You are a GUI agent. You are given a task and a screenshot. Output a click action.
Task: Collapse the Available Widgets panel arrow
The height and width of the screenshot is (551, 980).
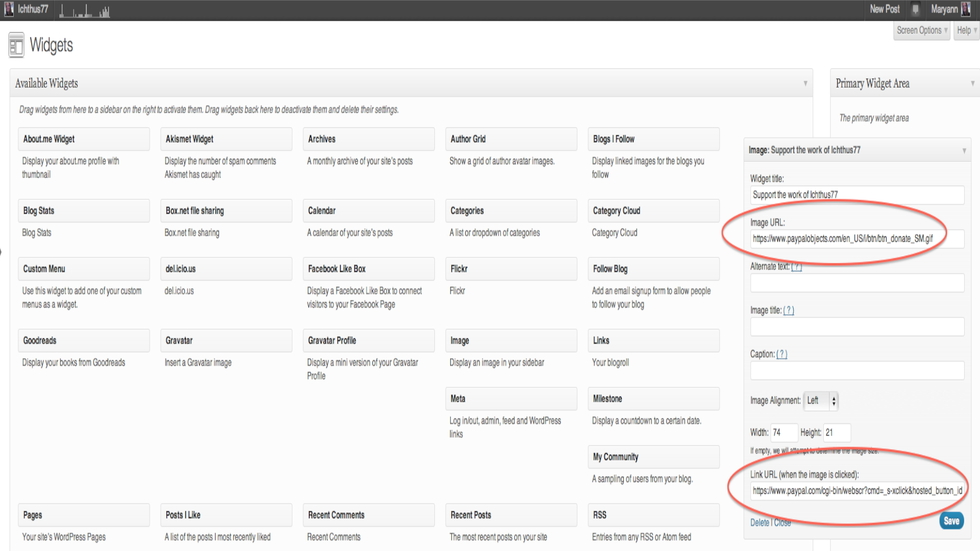point(805,83)
